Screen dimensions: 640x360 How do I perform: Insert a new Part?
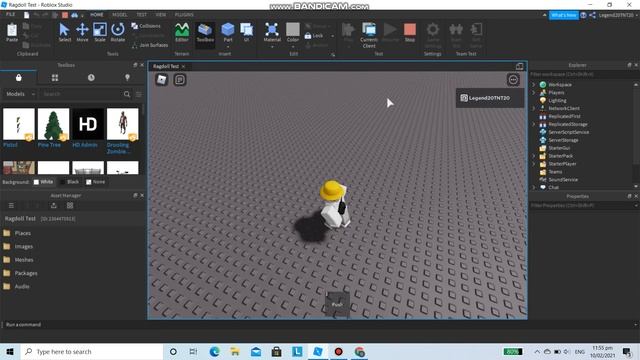(x=228, y=32)
